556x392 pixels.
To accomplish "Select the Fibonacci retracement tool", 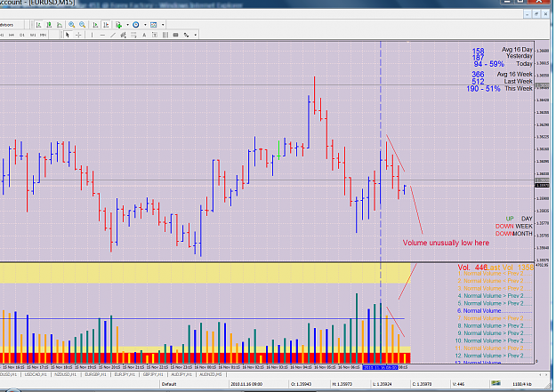I will coord(133,35).
